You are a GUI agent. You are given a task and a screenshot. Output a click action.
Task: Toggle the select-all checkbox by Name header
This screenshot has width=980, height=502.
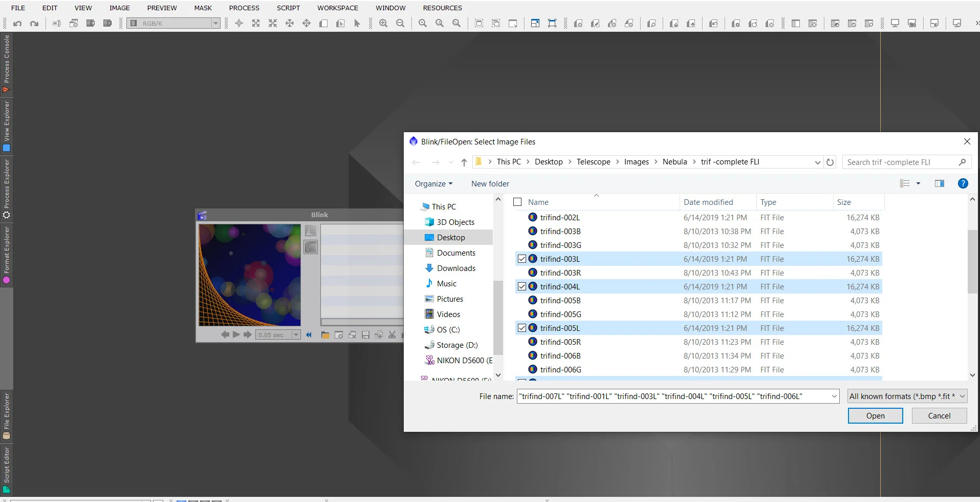click(517, 202)
